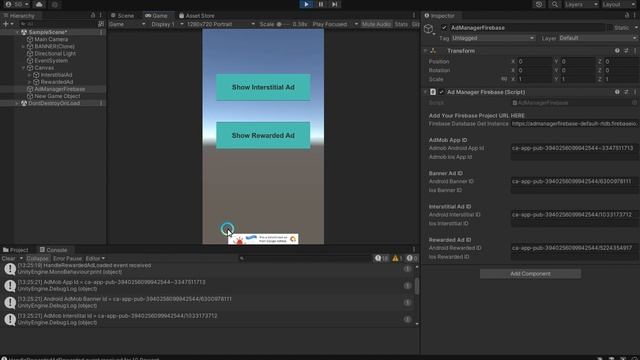Click the Hierarchy panel lock icon

93,16
